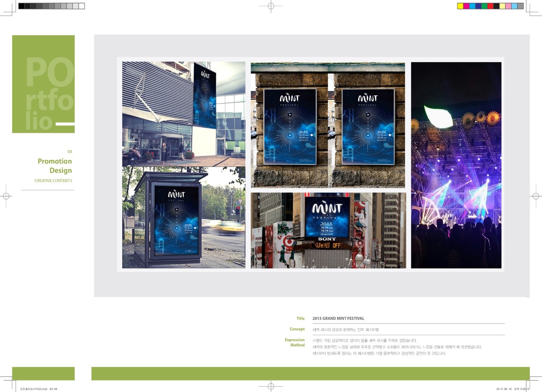Select the white swatch in grayscale bar
Image resolution: width=542 pixels, height=392 pixels.
[x=81, y=6]
